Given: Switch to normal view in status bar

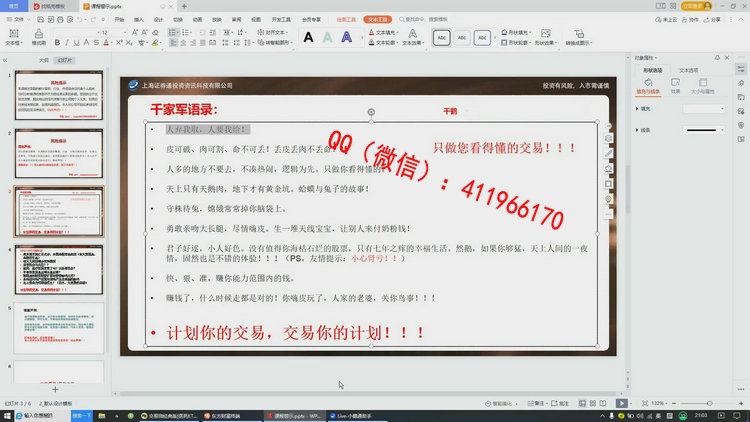Looking at the screenshot, I should pyautogui.click(x=582, y=403).
